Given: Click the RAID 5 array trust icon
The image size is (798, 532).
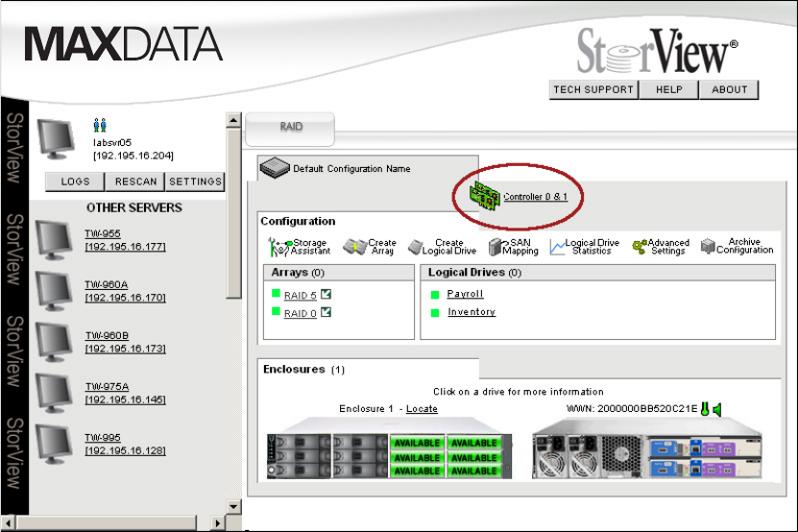Looking at the screenshot, I should 326,294.
